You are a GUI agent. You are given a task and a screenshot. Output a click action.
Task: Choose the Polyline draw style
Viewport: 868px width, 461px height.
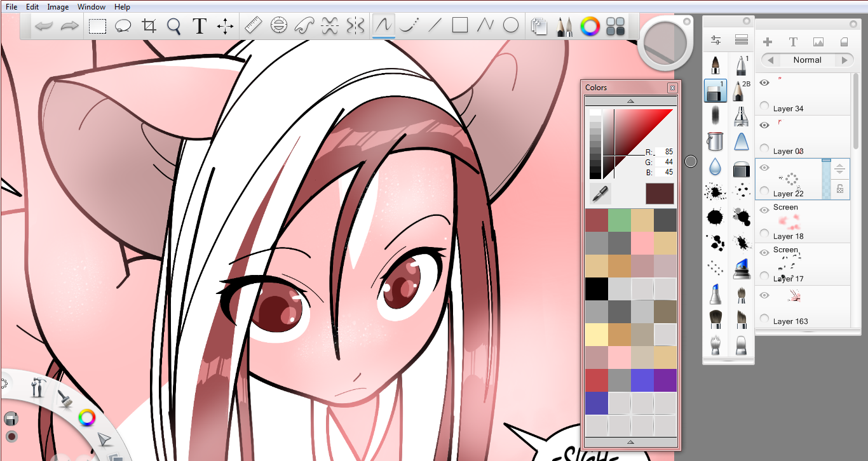(x=485, y=26)
